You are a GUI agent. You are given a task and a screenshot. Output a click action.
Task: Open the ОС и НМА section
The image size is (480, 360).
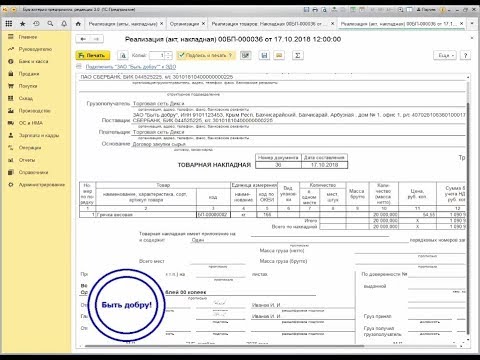point(31,123)
